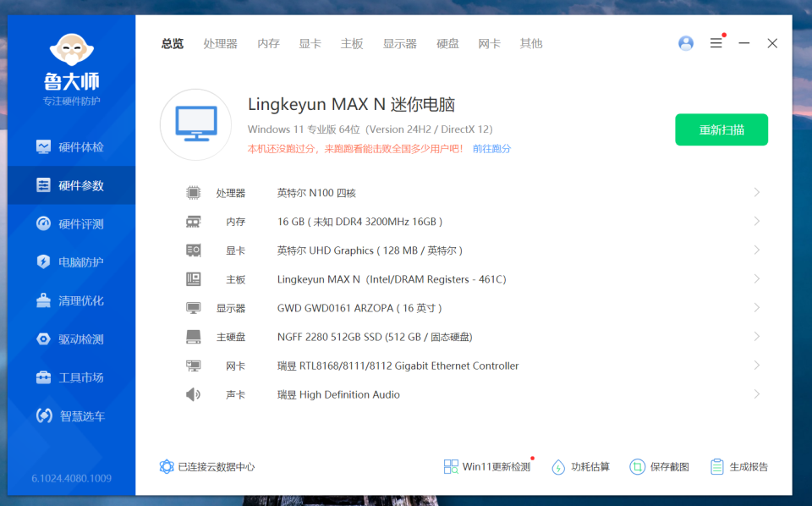Open Win11更新检测 text link
This screenshot has height=506, width=812.
(x=497, y=467)
